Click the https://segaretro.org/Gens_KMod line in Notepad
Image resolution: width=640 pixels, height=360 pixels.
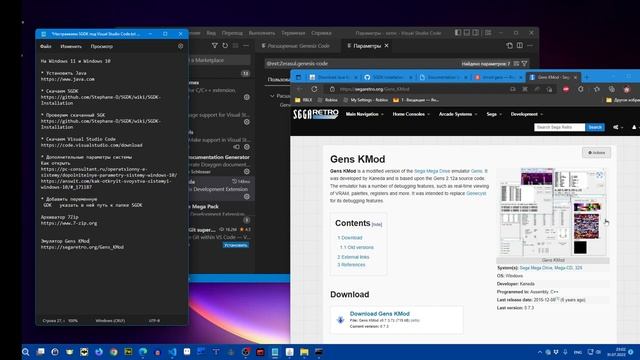(x=82, y=247)
